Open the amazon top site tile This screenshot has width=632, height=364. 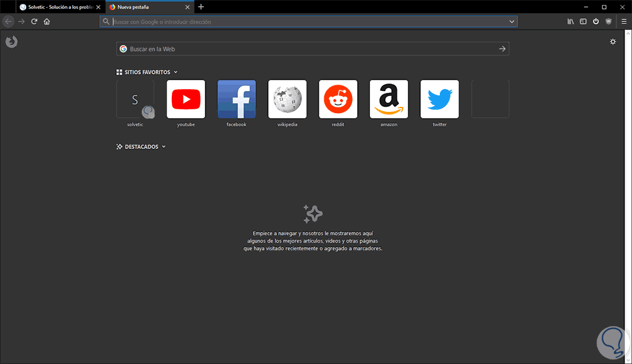click(x=389, y=99)
